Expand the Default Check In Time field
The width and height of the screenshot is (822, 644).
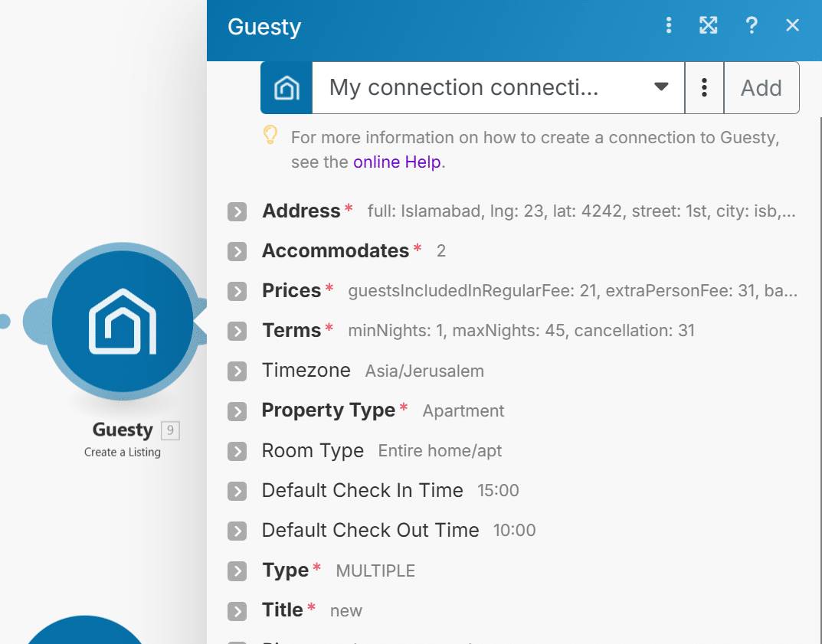(237, 491)
